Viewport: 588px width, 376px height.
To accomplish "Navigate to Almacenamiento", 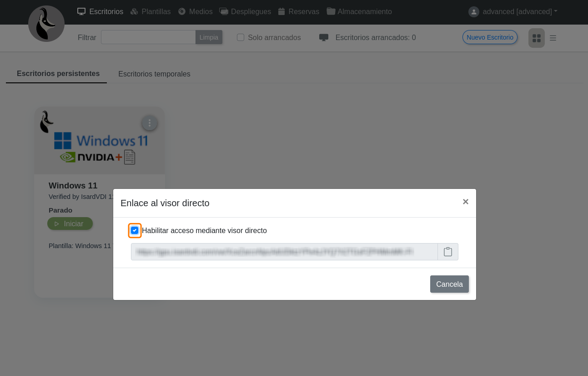I will [359, 12].
